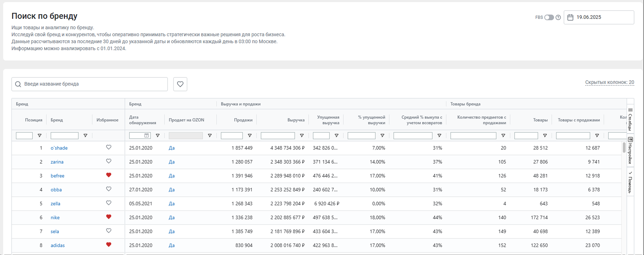Open the obba brand link

pos(56,190)
